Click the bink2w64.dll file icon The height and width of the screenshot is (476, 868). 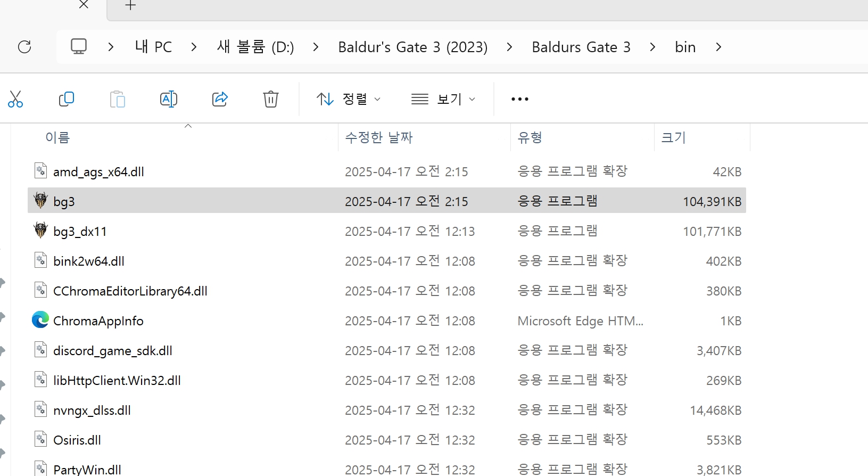41,260
